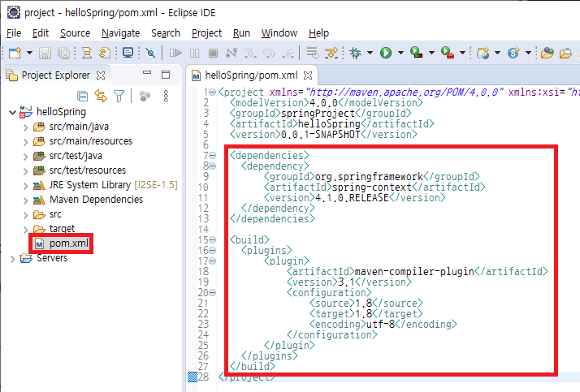Image resolution: width=580 pixels, height=392 pixels.
Task: Open the Debug dropdown arrow
Action: click(x=370, y=53)
